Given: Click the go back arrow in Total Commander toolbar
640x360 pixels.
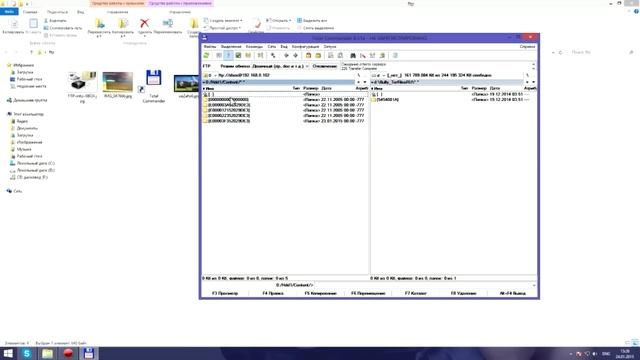Looking at the screenshot, I should [x=286, y=56].
